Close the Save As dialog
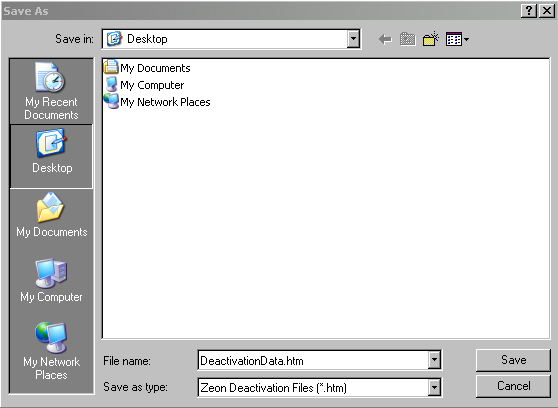The width and height of the screenshot is (558, 408). [547, 11]
